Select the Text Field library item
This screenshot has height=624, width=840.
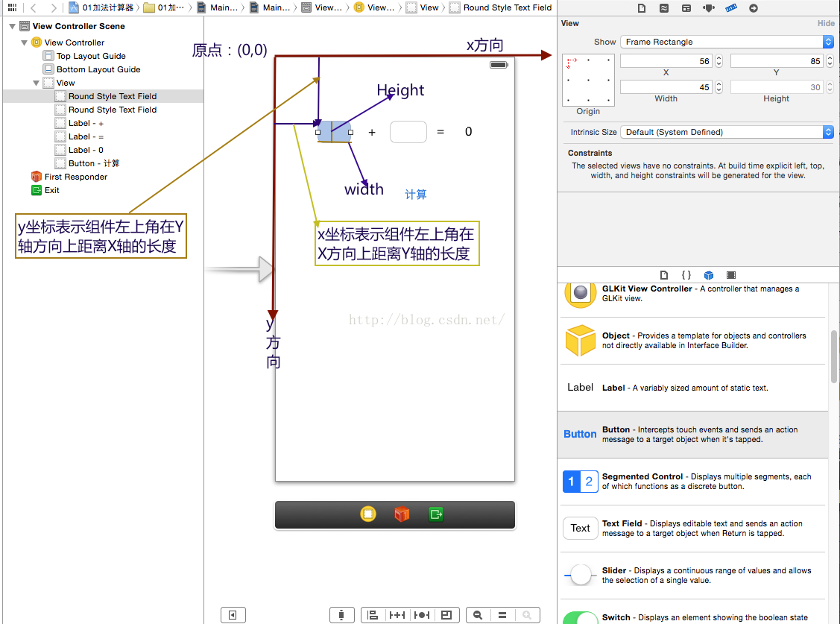click(692, 528)
